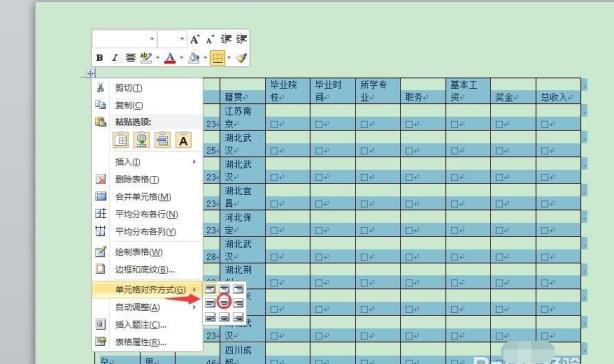
Task: Click the 奖金 header cell
Action: pos(513,91)
